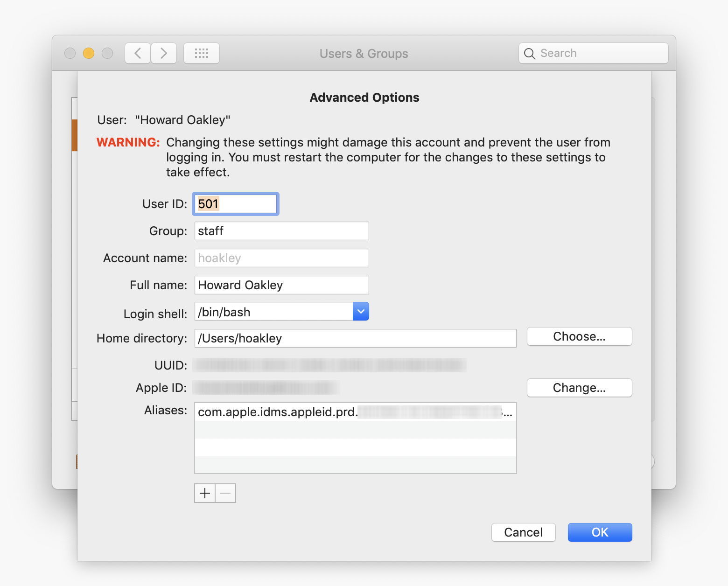Click the back navigation arrow

pyautogui.click(x=138, y=53)
